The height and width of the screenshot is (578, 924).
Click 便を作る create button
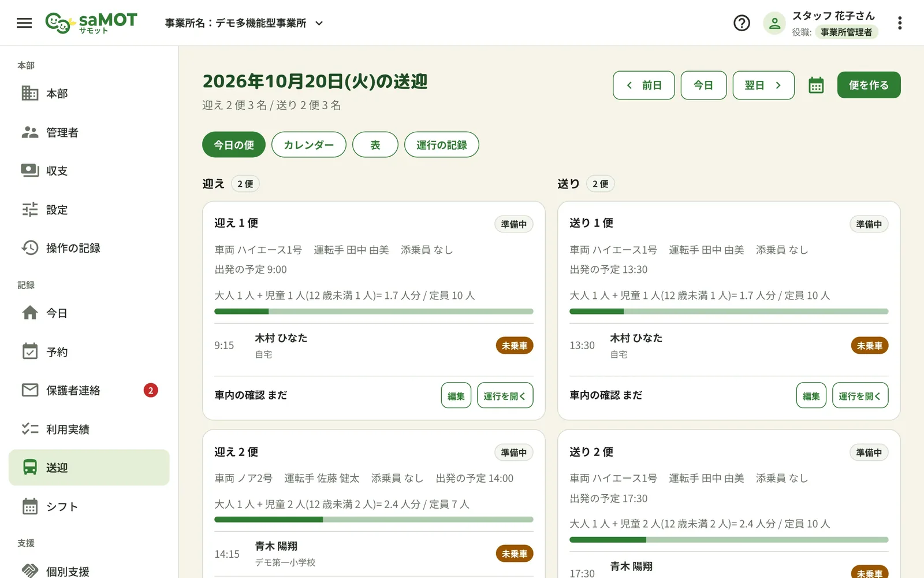869,85
